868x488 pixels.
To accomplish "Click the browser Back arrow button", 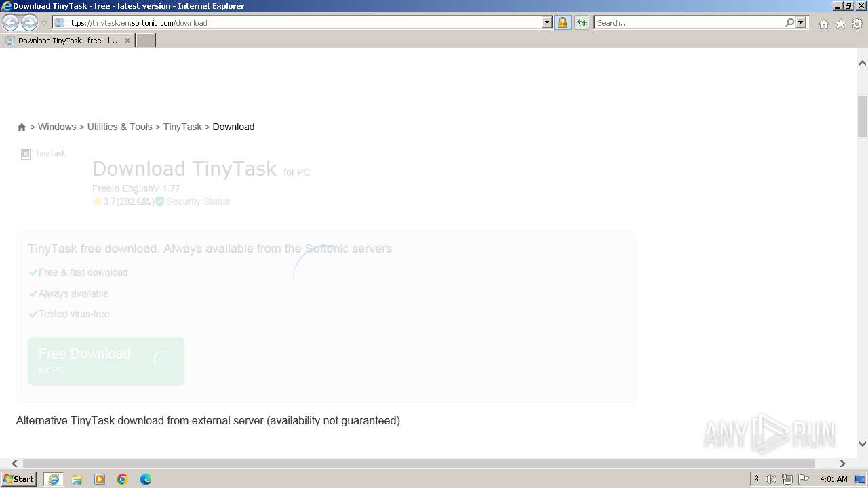I will [10, 22].
